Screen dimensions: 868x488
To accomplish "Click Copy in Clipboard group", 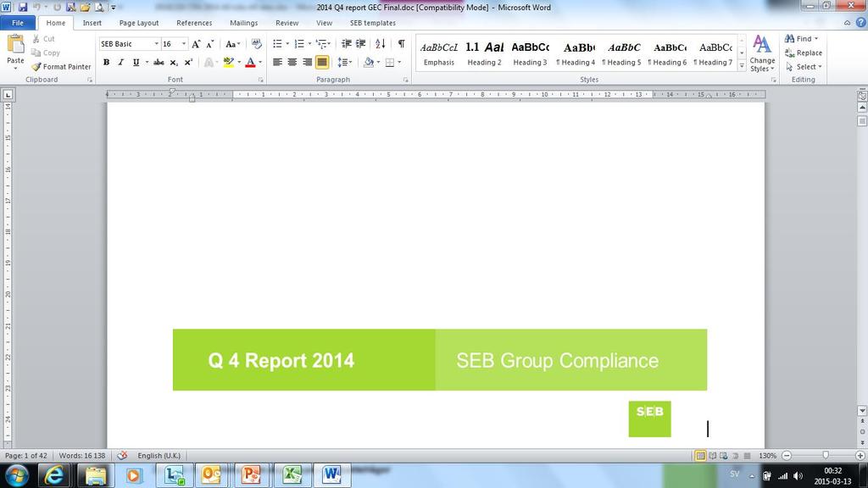I will (x=46, y=53).
